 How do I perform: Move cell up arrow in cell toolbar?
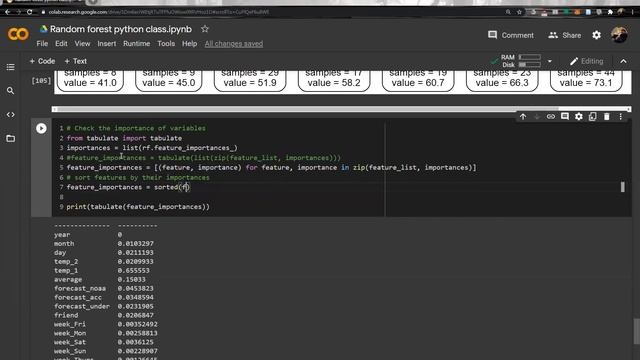(x=523, y=117)
